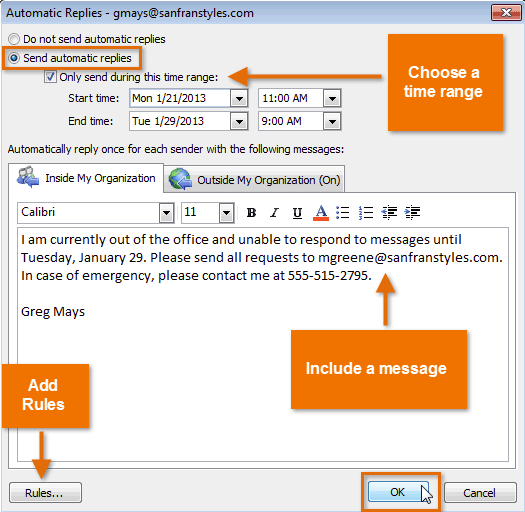Open the Start time date dropdown

tap(239, 98)
